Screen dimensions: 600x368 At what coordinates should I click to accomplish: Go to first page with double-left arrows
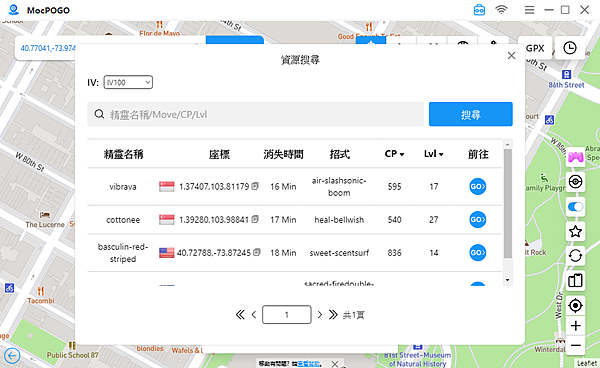(240, 315)
